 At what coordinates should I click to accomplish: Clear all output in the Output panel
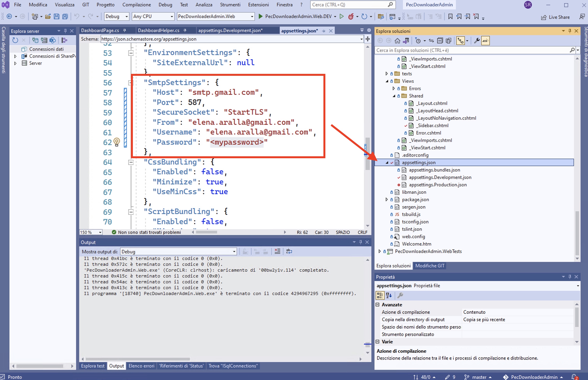[277, 251]
